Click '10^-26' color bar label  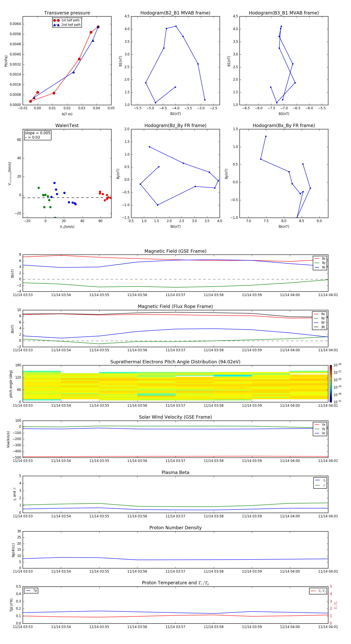point(337,365)
